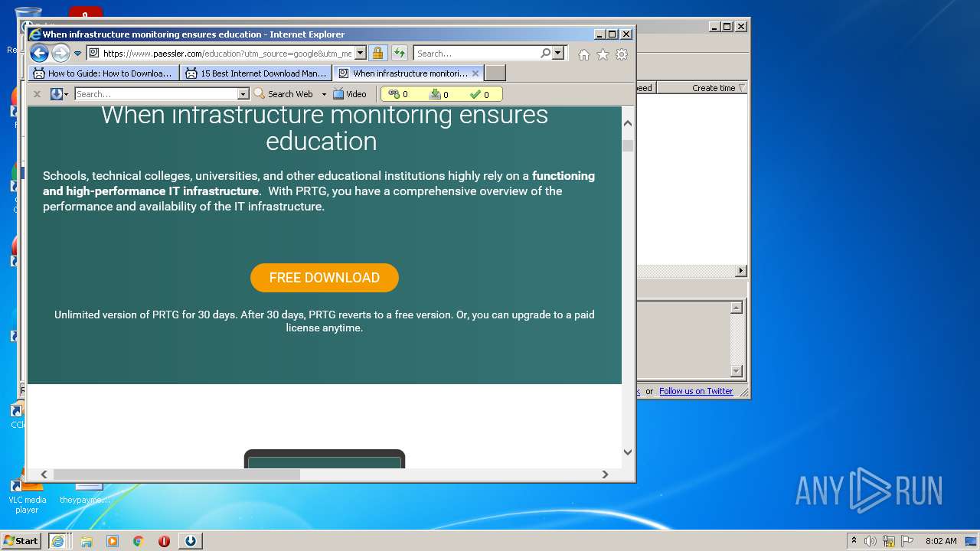The width and height of the screenshot is (980, 551).
Task: Click the orange FREE DOWNLOAD button
Action: coord(325,278)
